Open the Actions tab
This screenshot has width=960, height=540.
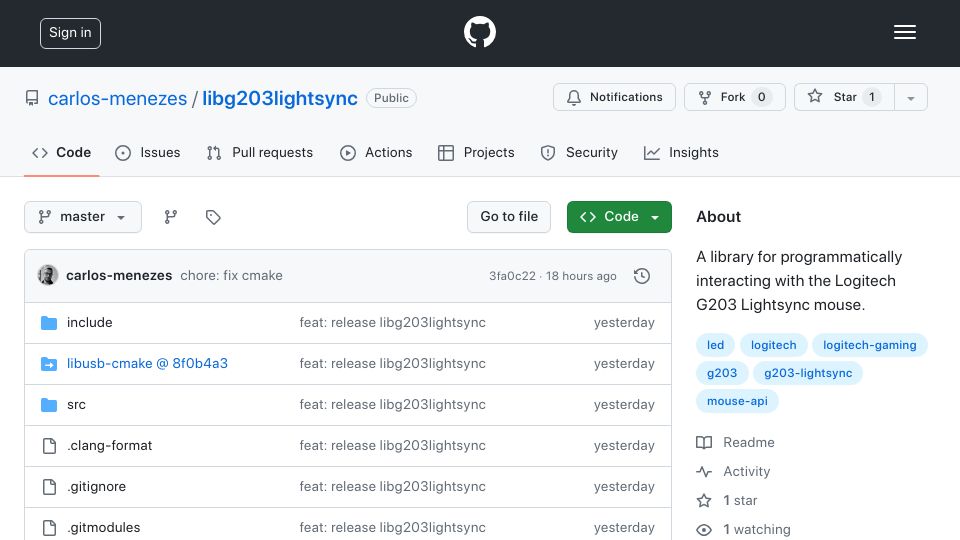click(x=376, y=152)
